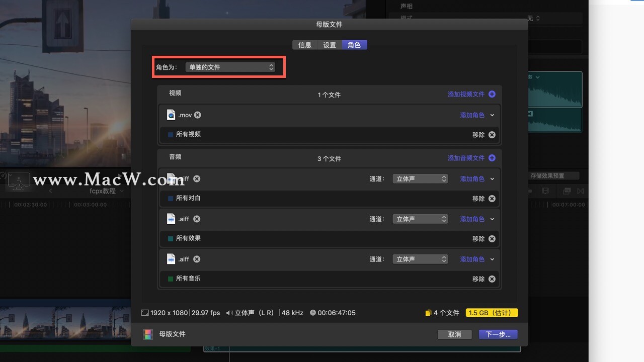
Task: Click the .aiff file icon above 所有音乐
Action: click(x=171, y=259)
